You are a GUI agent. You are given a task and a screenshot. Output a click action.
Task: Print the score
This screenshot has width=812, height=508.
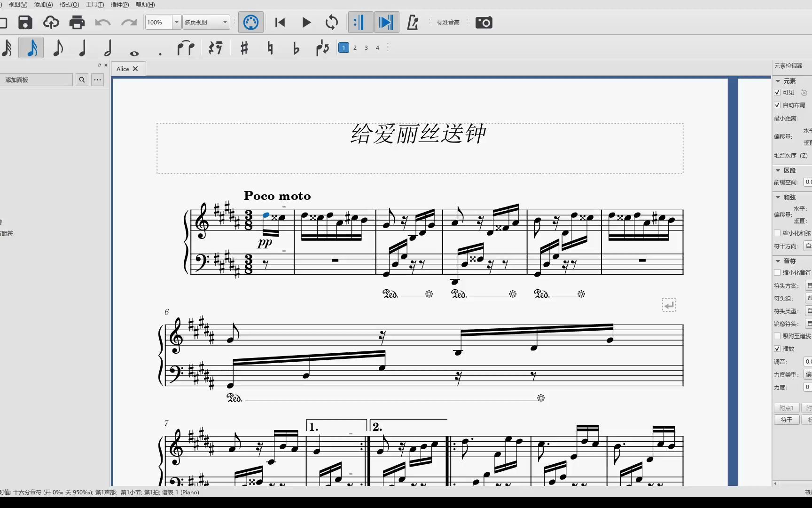77,23
